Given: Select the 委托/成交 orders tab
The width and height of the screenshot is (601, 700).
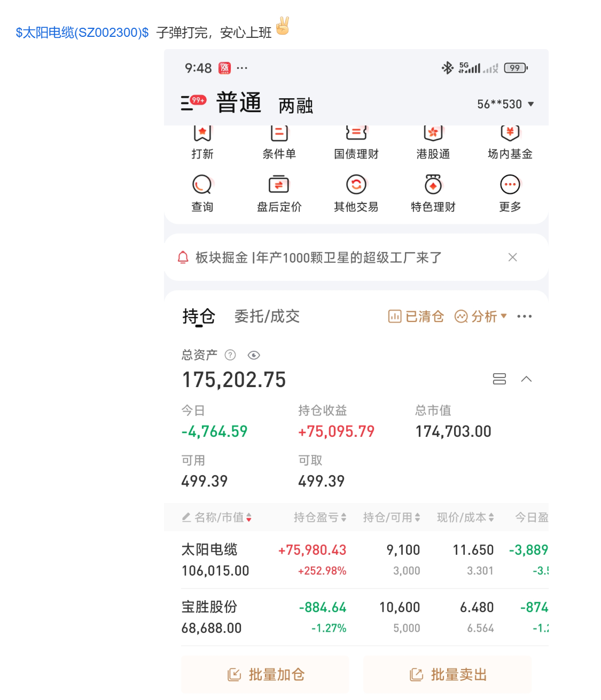Looking at the screenshot, I should (x=267, y=317).
